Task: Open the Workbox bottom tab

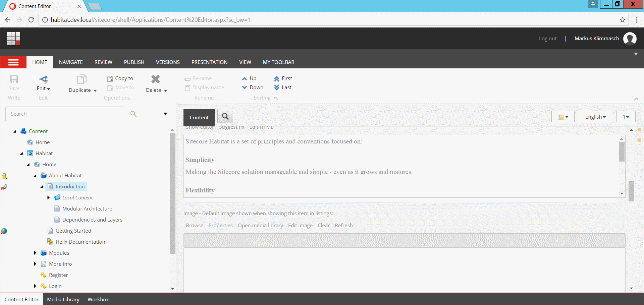Action: pos(98,300)
